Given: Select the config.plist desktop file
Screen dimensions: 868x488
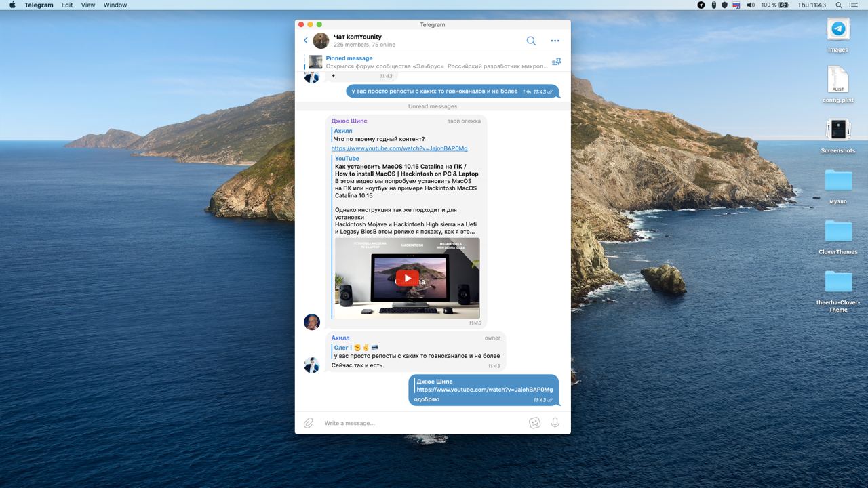Looking at the screenshot, I should point(838,85).
